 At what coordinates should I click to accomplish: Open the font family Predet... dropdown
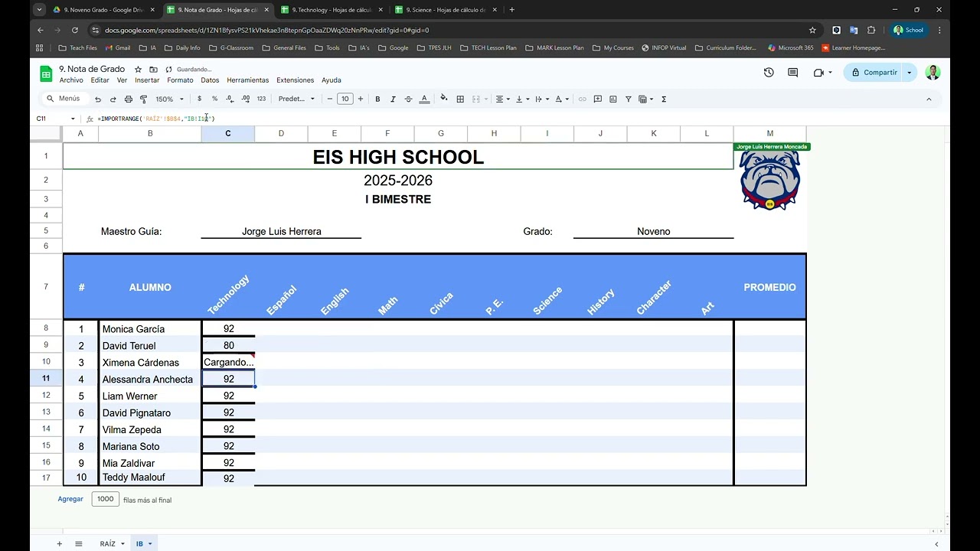[x=296, y=99]
